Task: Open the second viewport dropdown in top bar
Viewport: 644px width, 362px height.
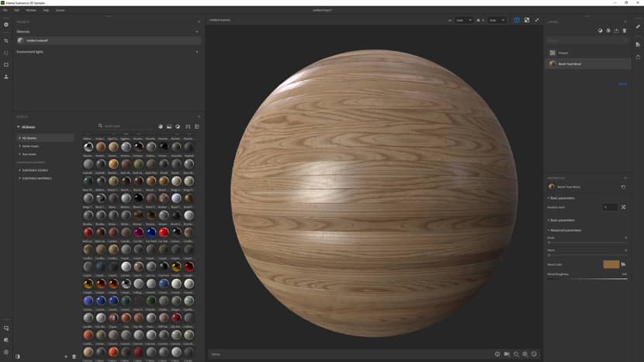Action: coord(497,20)
